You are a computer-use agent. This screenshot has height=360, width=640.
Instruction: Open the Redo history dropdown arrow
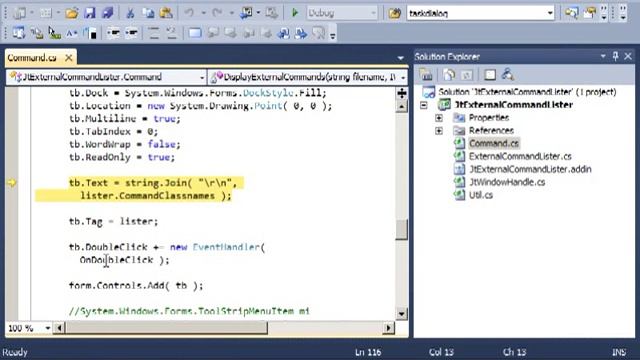click(x=231, y=13)
